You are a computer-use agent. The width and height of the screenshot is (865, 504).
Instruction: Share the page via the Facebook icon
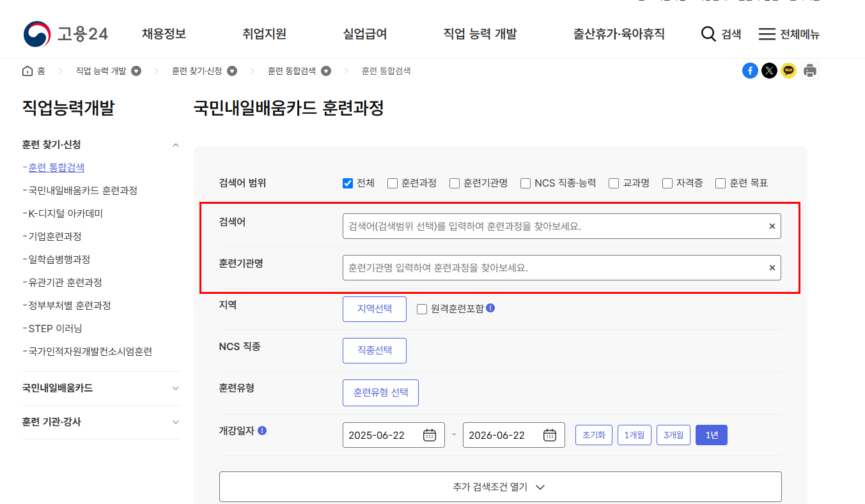pos(750,70)
